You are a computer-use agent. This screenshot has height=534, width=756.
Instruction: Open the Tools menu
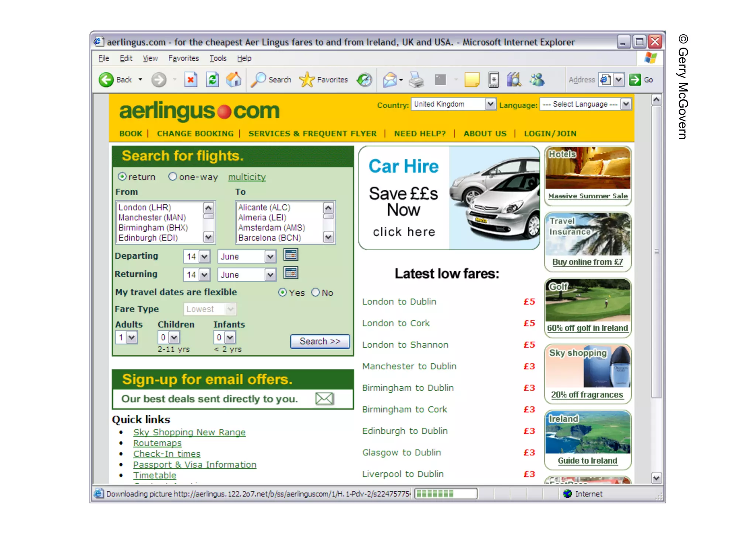tap(218, 58)
